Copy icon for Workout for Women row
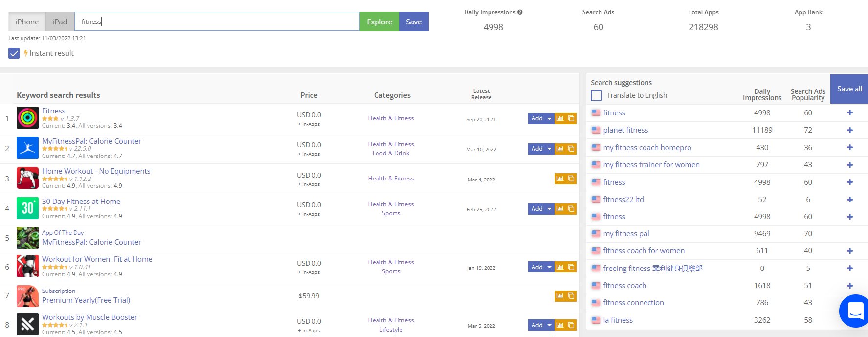 [571, 267]
